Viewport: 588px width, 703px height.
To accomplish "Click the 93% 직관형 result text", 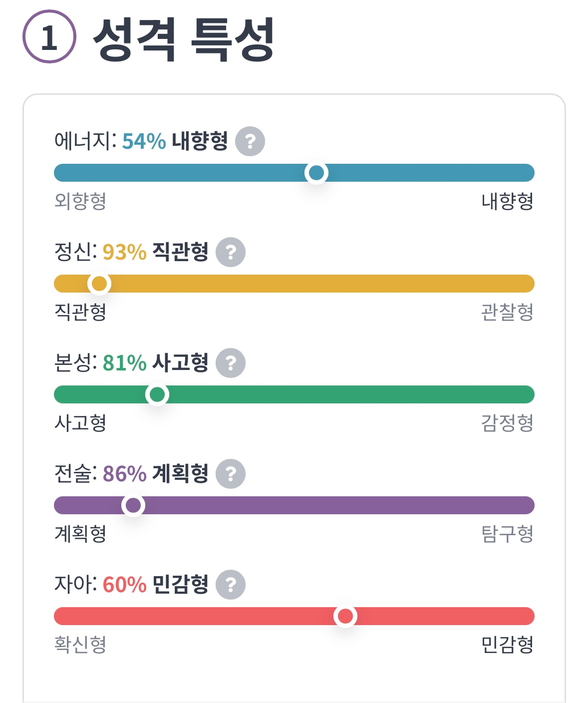I will pyautogui.click(x=155, y=252).
